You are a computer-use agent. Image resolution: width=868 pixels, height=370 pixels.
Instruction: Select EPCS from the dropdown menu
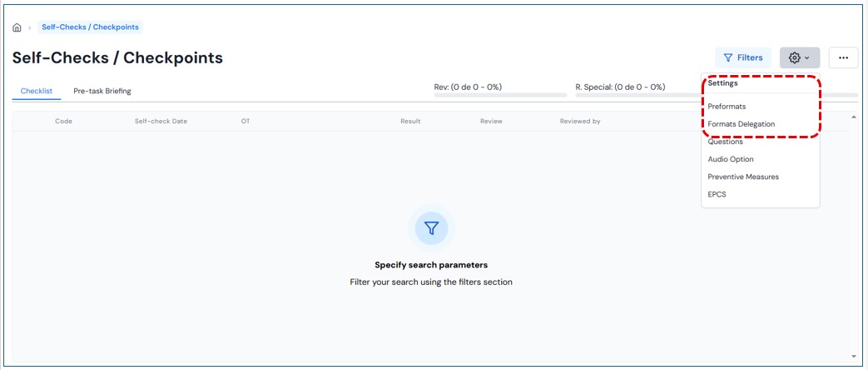(717, 194)
